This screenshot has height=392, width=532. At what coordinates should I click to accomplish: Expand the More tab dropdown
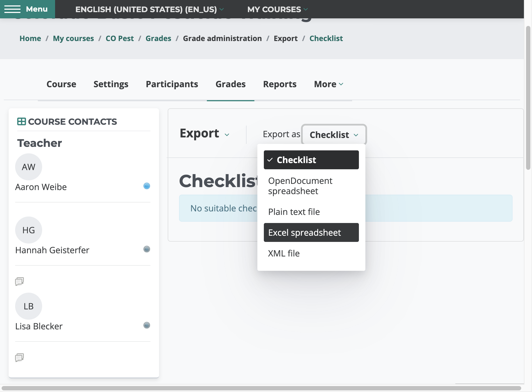329,84
